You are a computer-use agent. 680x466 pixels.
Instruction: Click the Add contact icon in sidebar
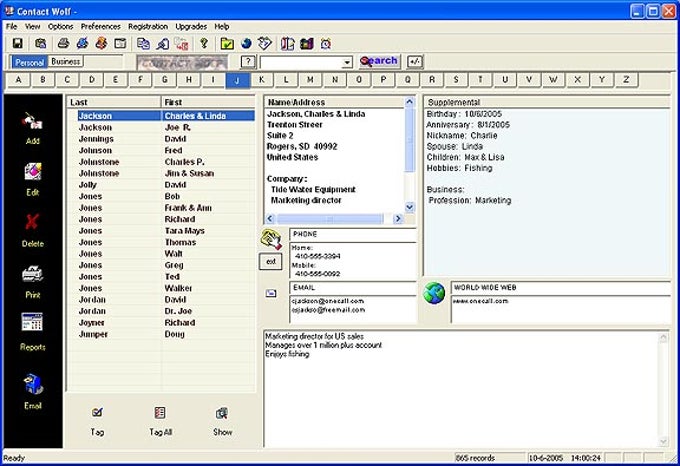32,123
